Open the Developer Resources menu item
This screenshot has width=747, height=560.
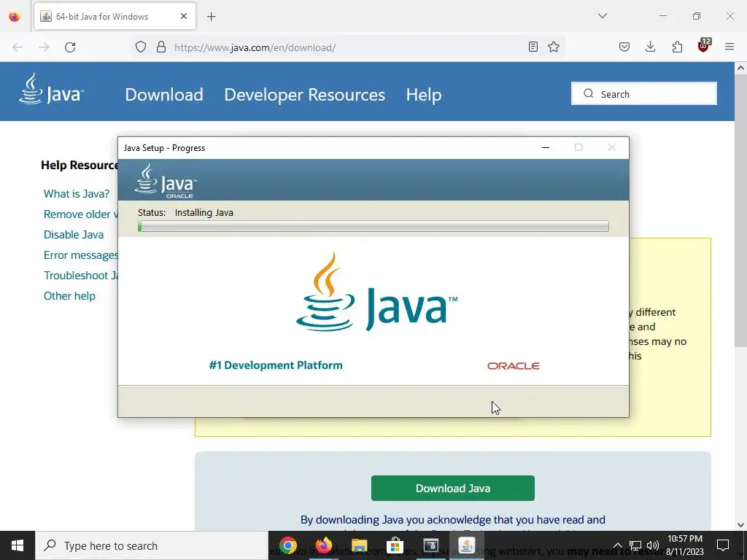click(304, 95)
